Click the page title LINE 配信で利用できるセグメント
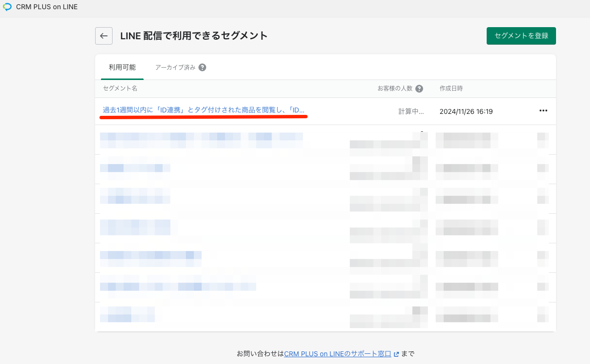 click(194, 36)
